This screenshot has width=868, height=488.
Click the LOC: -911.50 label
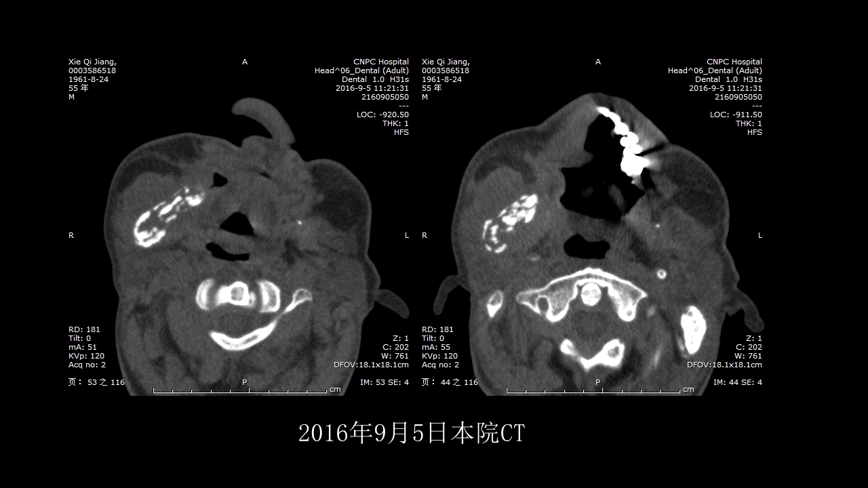(x=736, y=115)
